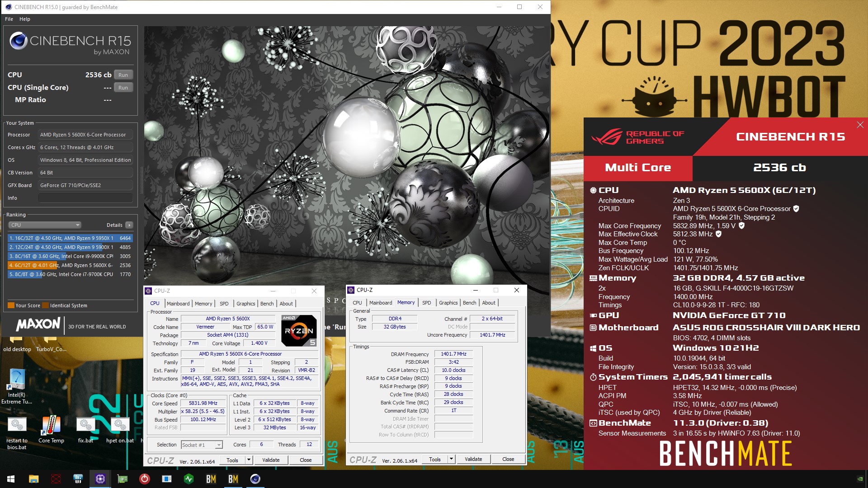This screenshot has width=868, height=488.
Task: Switch to CPU tab in right CPU-Z
Action: coord(357,303)
